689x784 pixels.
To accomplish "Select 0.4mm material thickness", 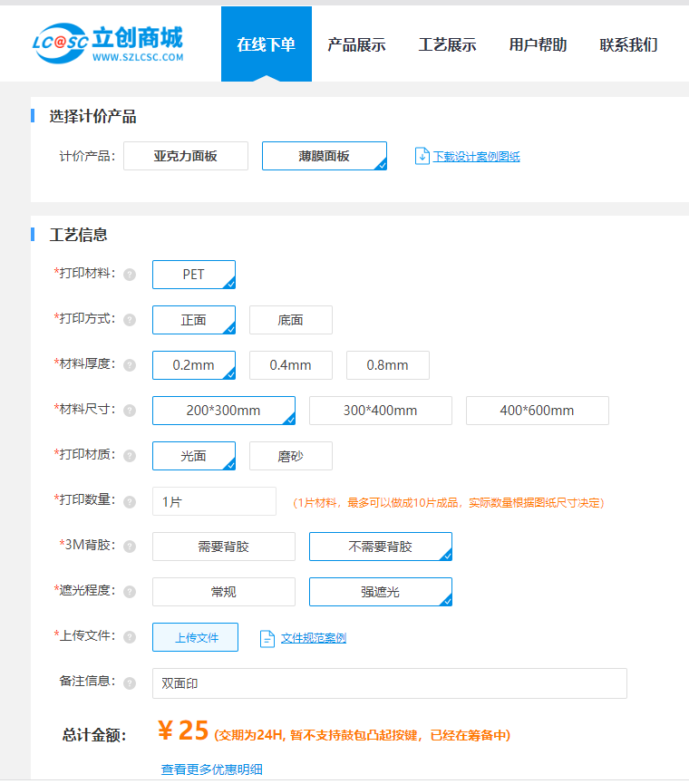I will (x=291, y=365).
